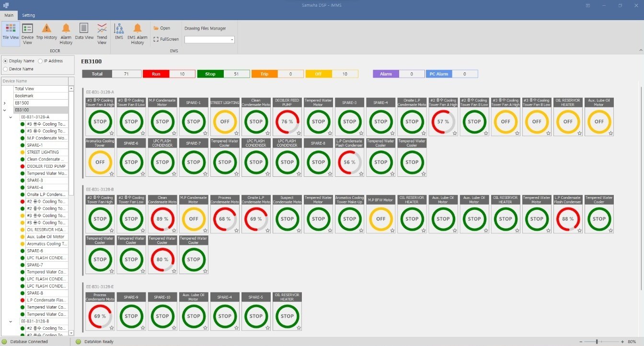644x346 pixels.
Task: Click the FullScreen icon
Action: pos(156,39)
